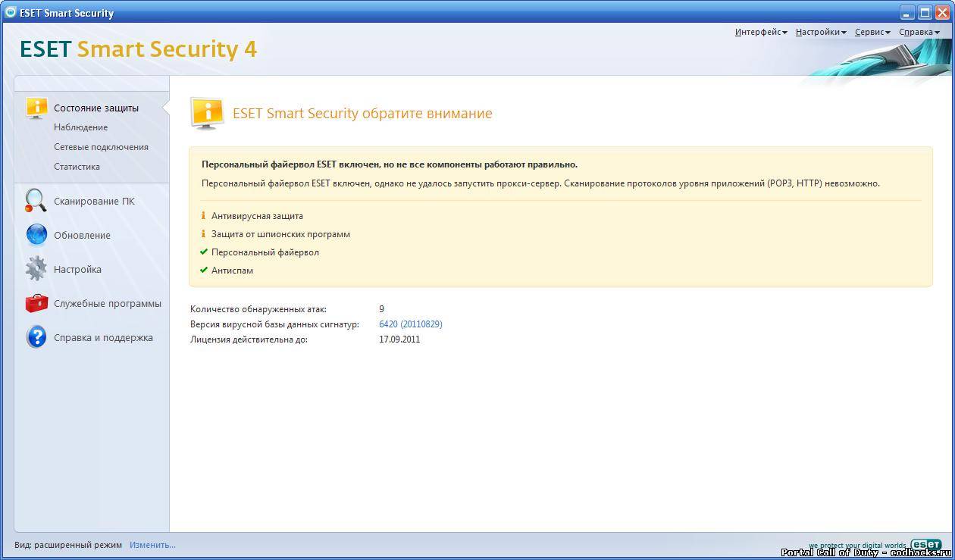Click the green checkmark next to Персональный файервол
This screenshot has height=560, width=955.
click(203, 252)
